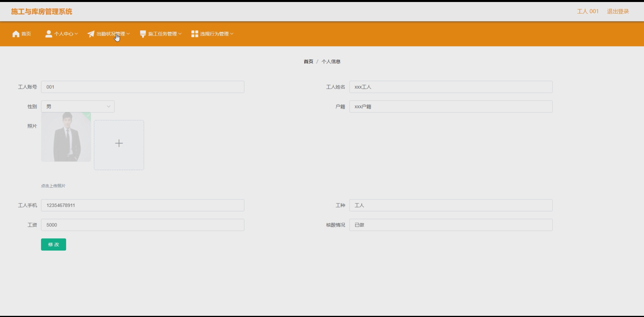The width and height of the screenshot is (644, 317).
Task: Expand the 施工任务管理 menu chevron
Action: tap(180, 34)
